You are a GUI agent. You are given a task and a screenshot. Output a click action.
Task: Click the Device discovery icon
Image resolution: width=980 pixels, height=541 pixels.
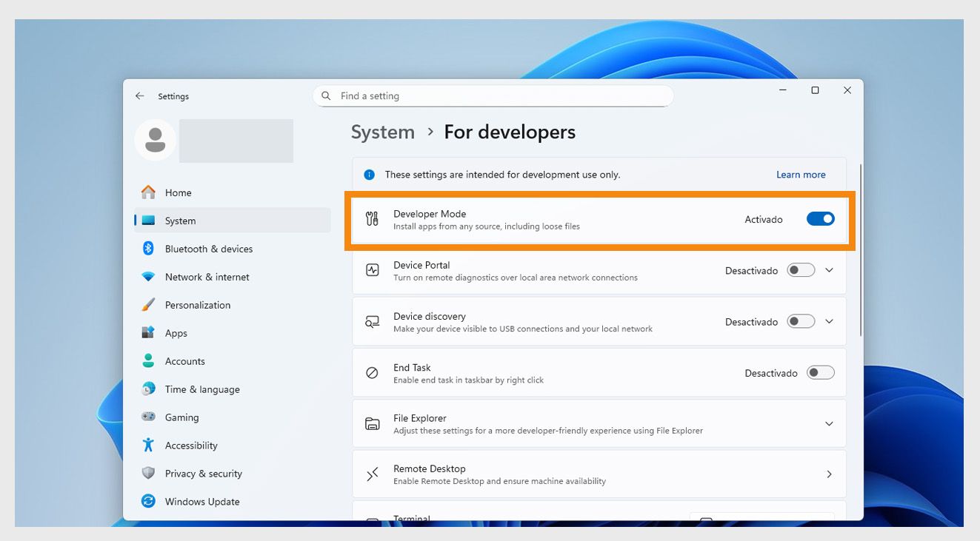point(373,322)
